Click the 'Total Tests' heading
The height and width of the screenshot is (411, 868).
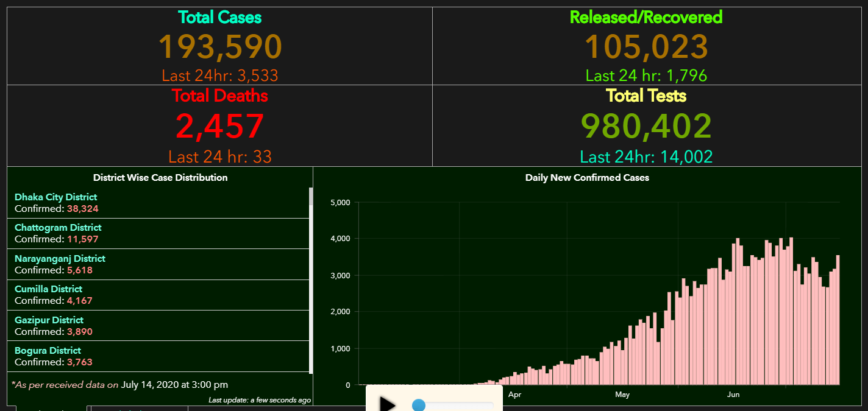(x=646, y=96)
